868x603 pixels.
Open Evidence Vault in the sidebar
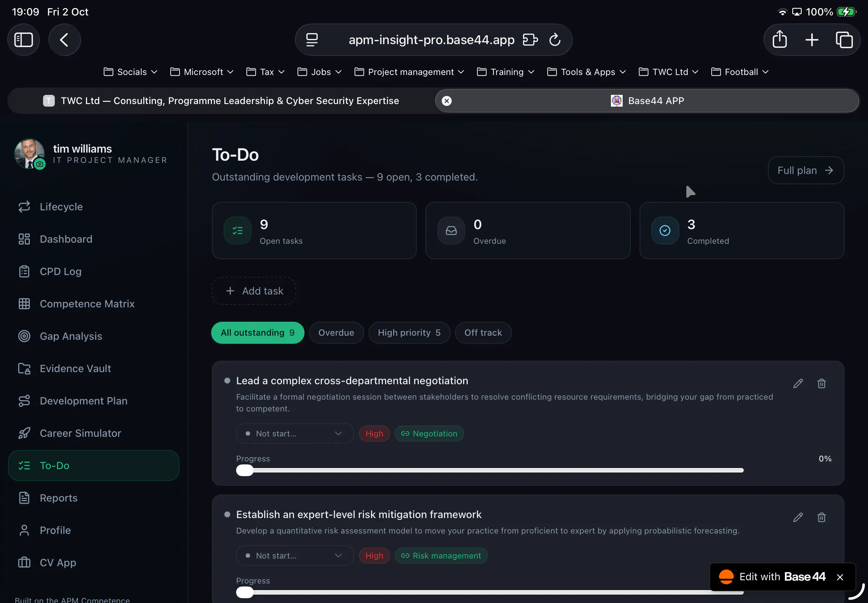(93, 368)
